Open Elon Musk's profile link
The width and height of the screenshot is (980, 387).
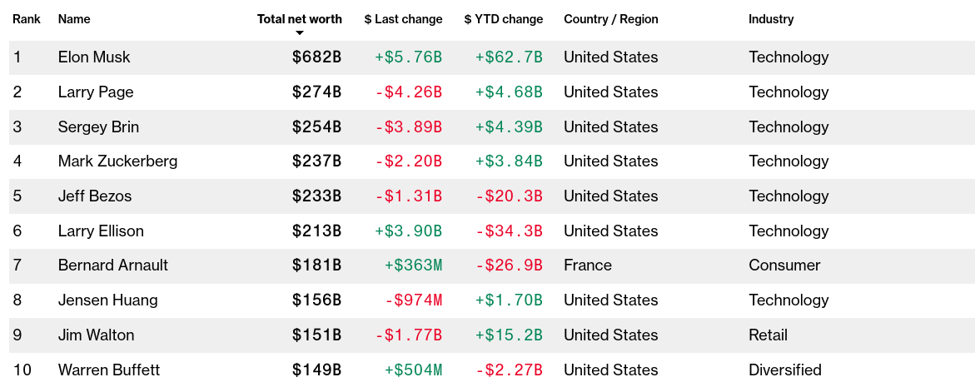(x=94, y=57)
